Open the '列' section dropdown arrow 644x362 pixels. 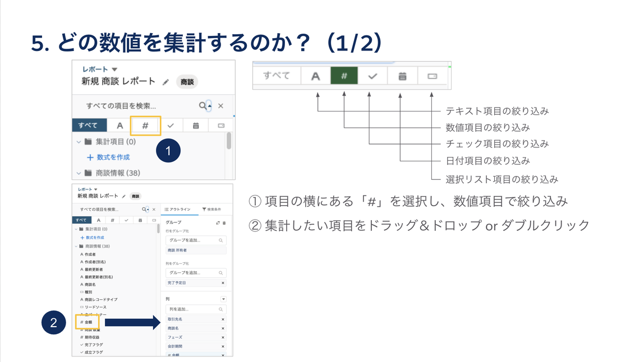[223, 299]
